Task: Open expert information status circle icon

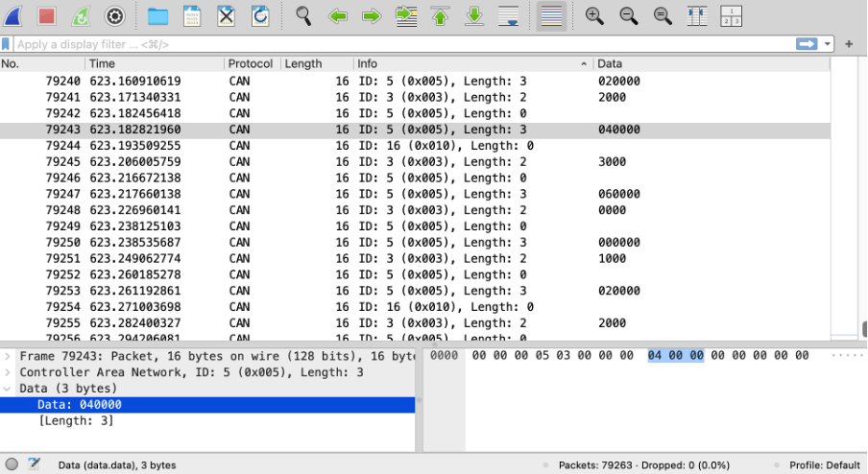Action: coord(12,464)
